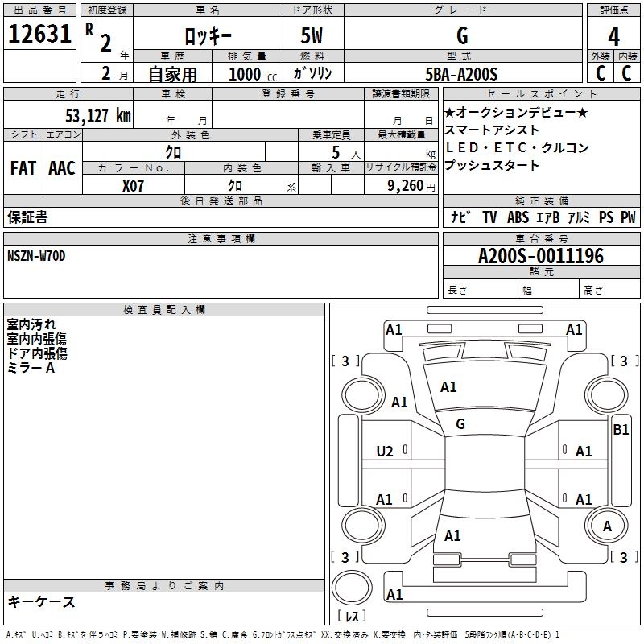Screen dimensions: 644x644
Task: Click the rear left wheel circle
Action: click(363, 525)
